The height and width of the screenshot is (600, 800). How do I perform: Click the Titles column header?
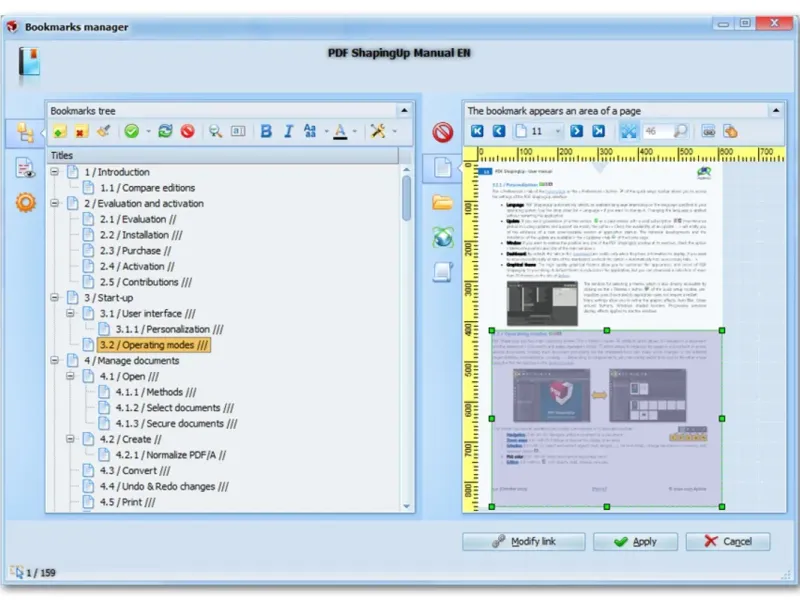coord(223,155)
